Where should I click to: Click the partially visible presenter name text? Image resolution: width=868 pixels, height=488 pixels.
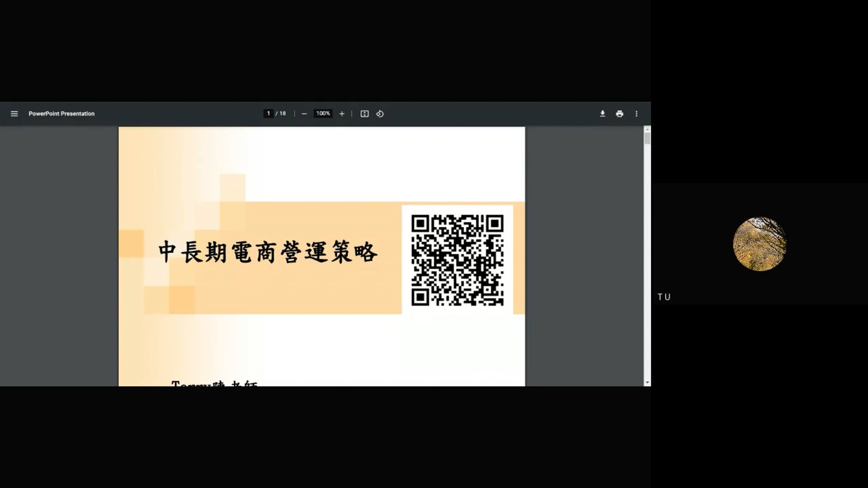[214, 384]
